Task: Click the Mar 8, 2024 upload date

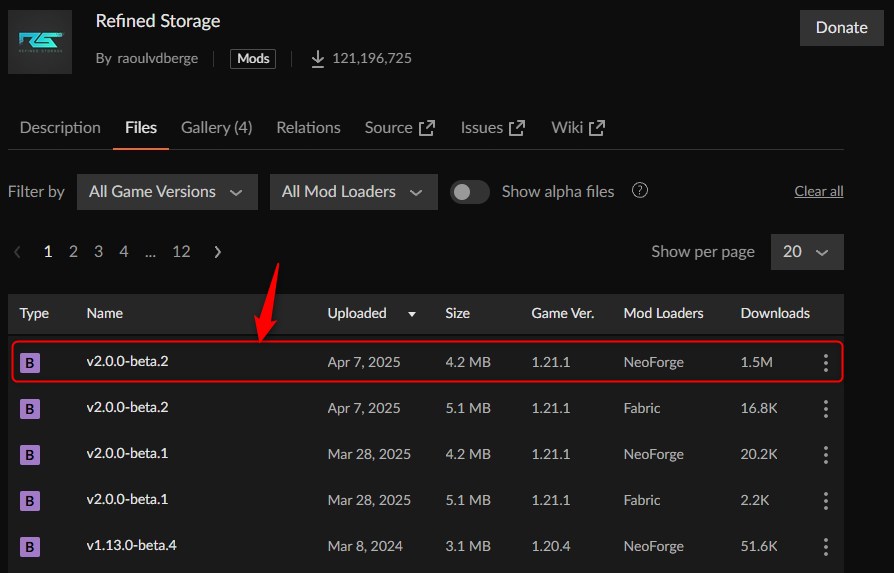Action: click(365, 546)
